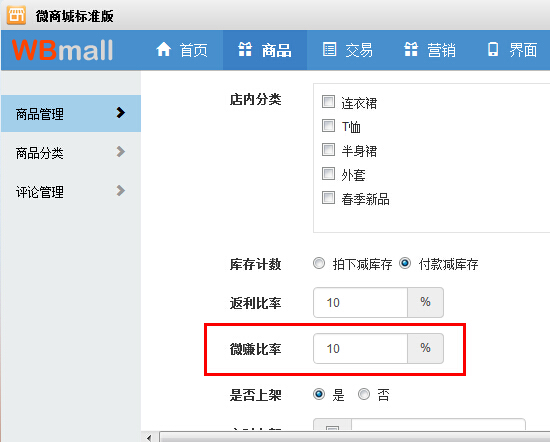Screen dimensions: 550x442
Task: Click the phone icon next to 界面
Action: tap(493, 49)
